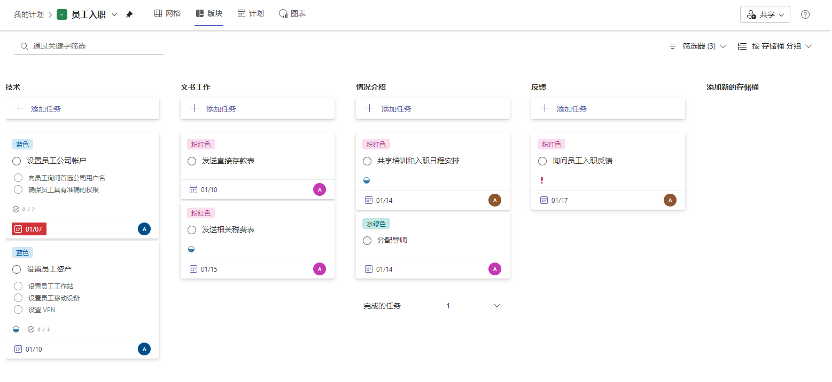Switch to the 图表 charts view tab
The width and height of the screenshot is (832, 382).
[x=292, y=14]
